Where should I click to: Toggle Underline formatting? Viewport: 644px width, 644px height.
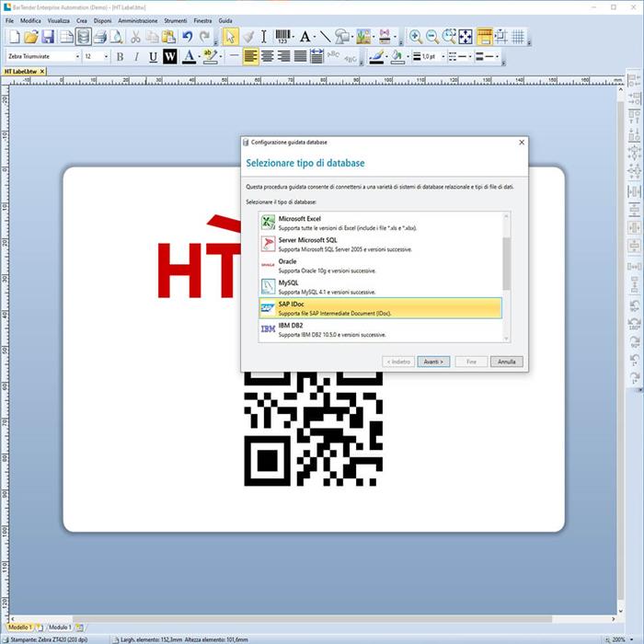[153, 56]
